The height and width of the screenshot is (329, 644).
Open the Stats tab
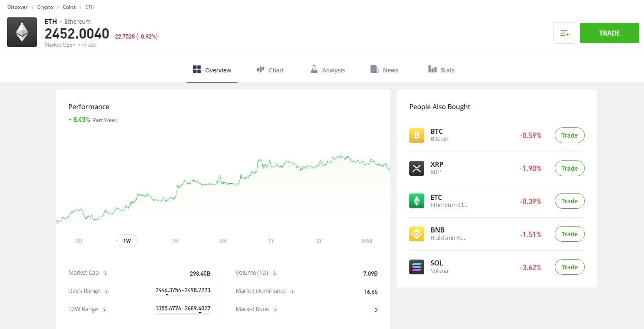441,69
